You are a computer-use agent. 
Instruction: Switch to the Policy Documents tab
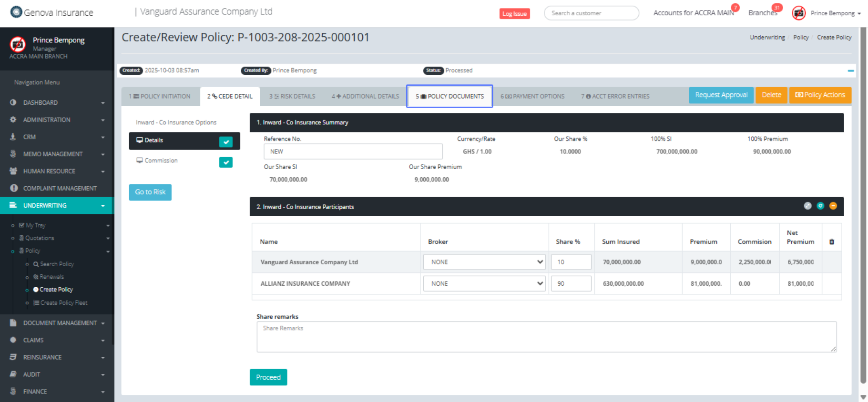(x=449, y=96)
